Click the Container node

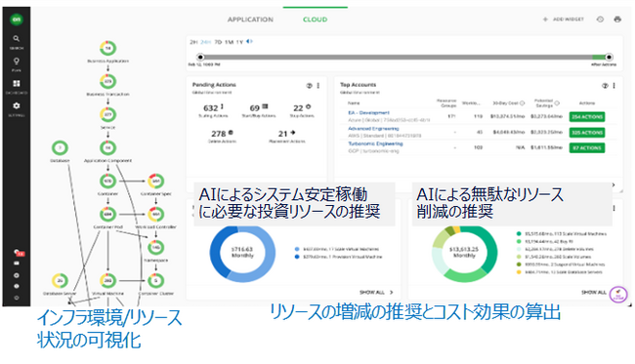pyautogui.click(x=107, y=181)
